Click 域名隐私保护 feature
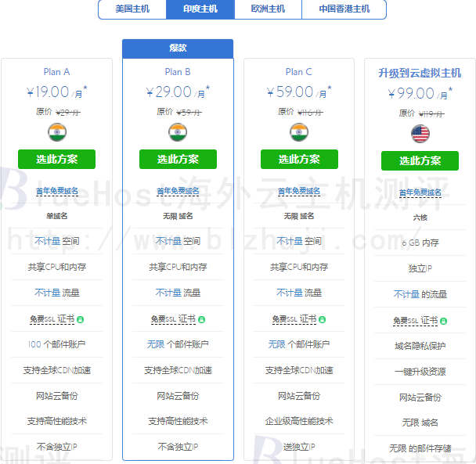The image size is (476, 464). tap(420, 346)
